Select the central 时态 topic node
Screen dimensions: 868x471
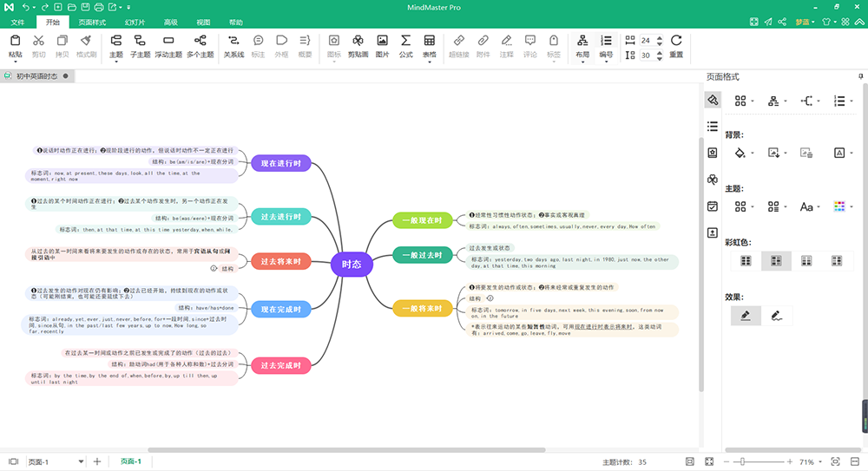point(352,265)
